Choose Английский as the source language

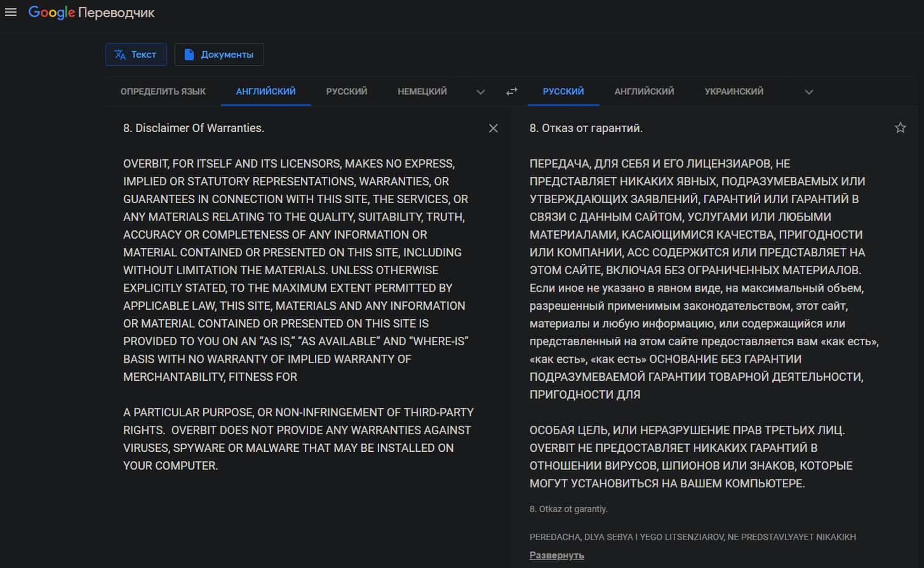tap(265, 91)
